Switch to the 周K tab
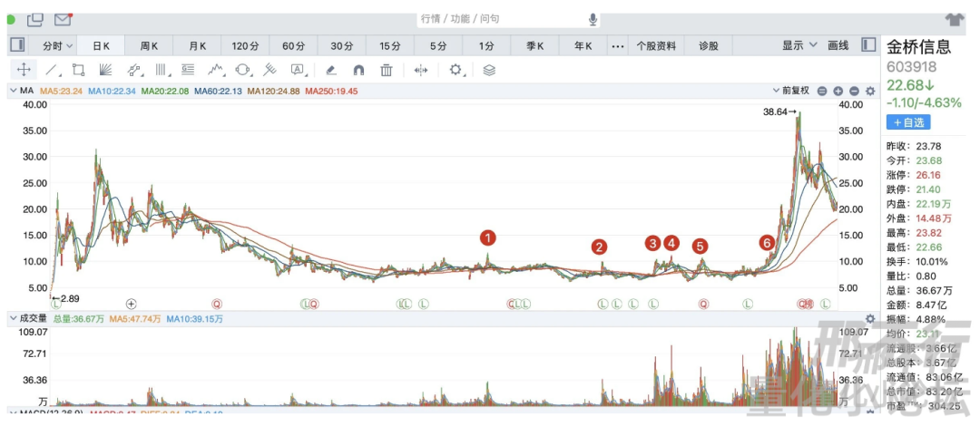 [150, 45]
